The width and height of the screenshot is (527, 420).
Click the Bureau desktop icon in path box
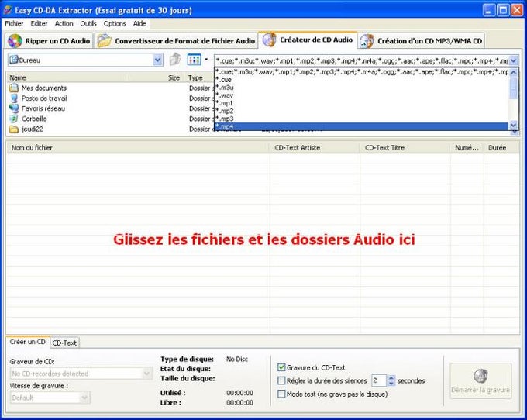14,60
